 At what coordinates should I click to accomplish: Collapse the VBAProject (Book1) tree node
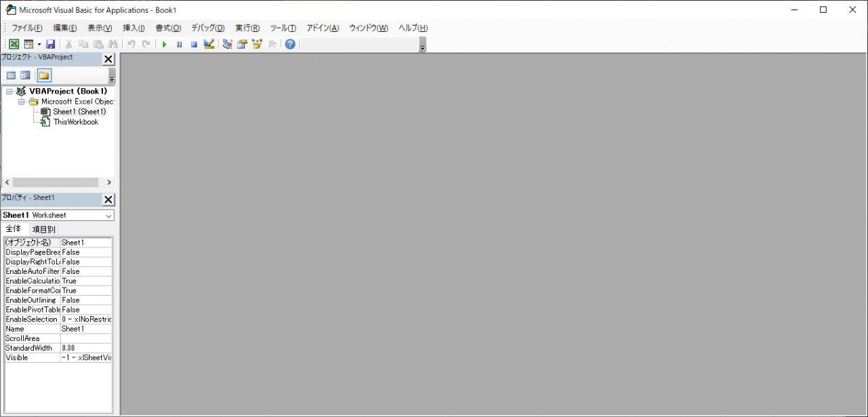click(9, 91)
